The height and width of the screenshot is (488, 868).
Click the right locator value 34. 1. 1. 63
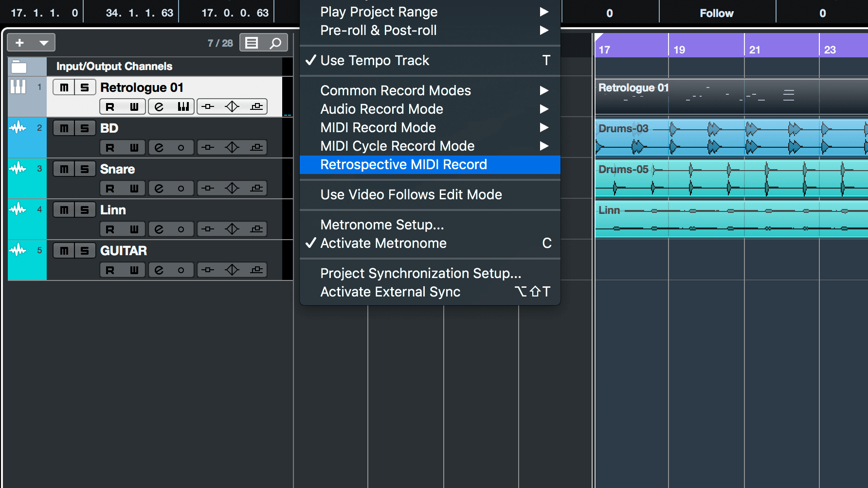[x=140, y=13]
